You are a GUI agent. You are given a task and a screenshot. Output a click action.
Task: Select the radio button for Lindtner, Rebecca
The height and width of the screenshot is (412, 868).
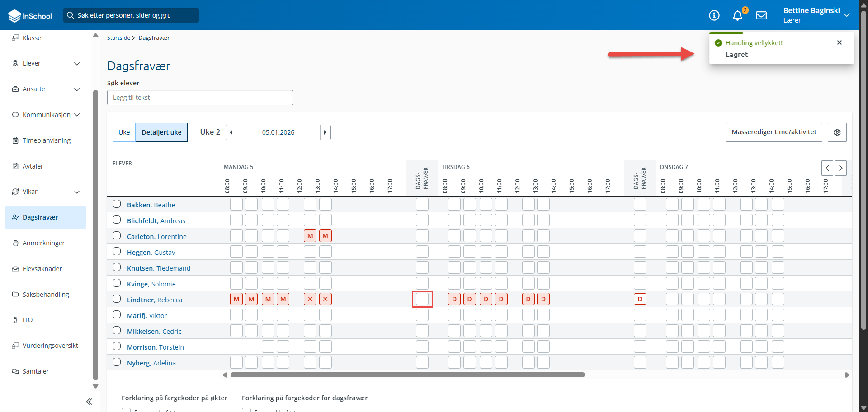tap(117, 299)
